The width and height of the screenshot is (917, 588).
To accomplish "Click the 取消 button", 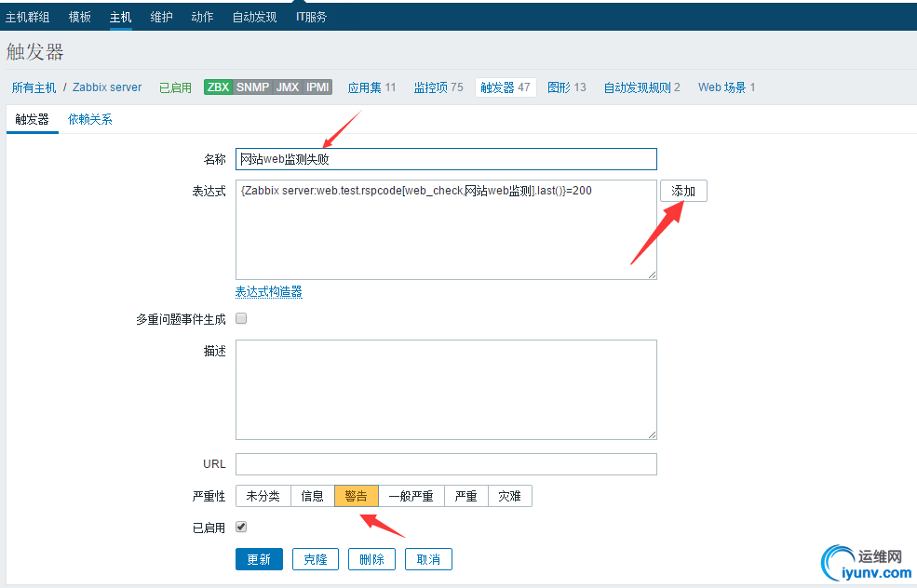I will 428,559.
